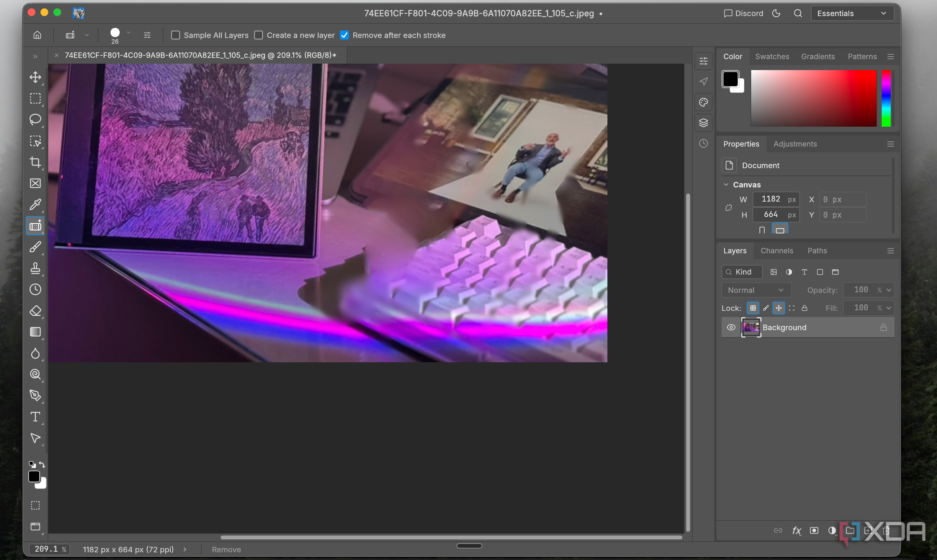This screenshot has height=560, width=937.
Task: Select the Frame tool
Action: point(35,183)
